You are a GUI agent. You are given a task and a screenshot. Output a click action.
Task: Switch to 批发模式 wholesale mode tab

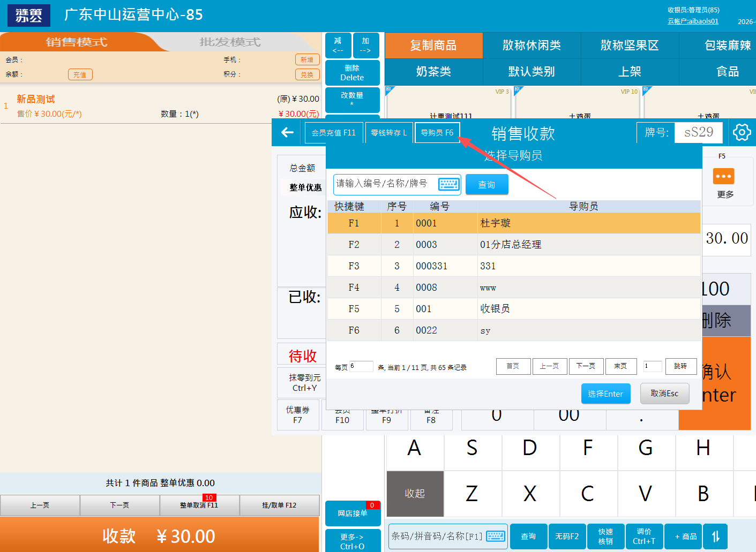coord(230,42)
